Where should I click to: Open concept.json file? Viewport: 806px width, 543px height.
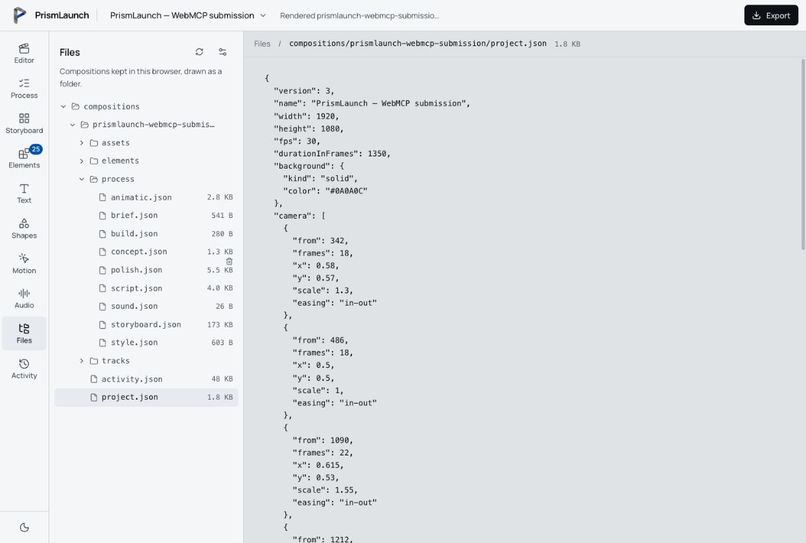146,252
